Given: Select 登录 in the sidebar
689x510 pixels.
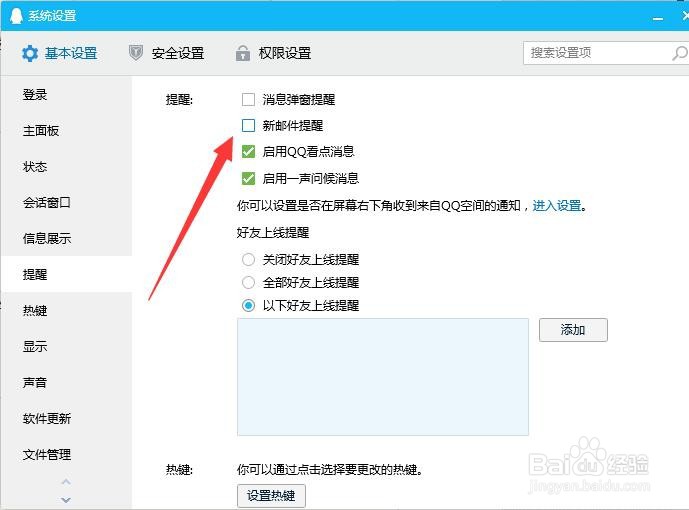Looking at the screenshot, I should pyautogui.click(x=66, y=94).
